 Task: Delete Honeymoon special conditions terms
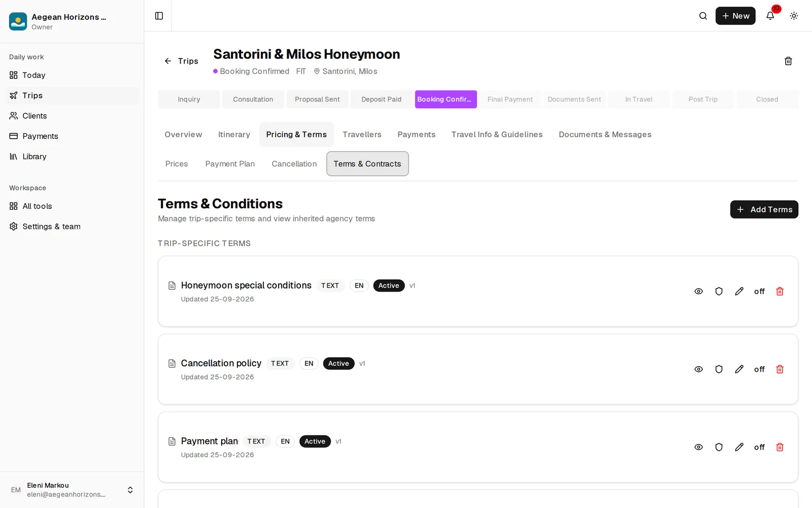tap(780, 291)
